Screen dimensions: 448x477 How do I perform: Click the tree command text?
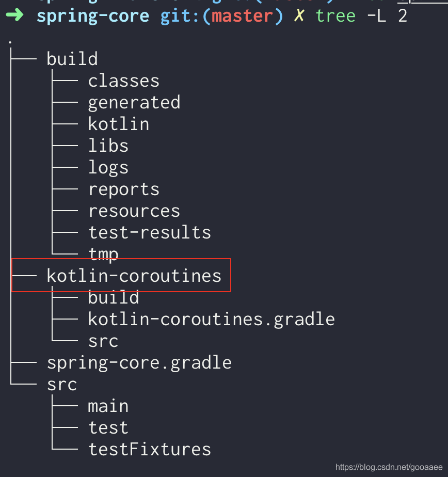coord(335,15)
